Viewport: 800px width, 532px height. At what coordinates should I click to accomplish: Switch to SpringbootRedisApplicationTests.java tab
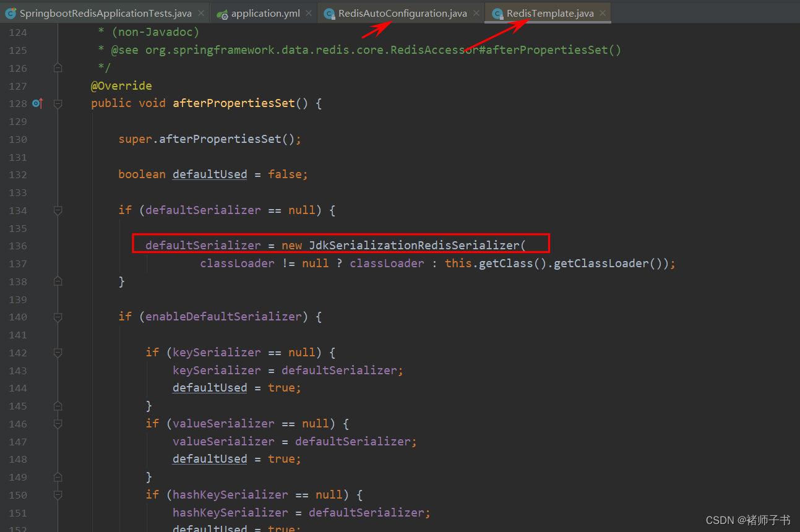(105, 13)
